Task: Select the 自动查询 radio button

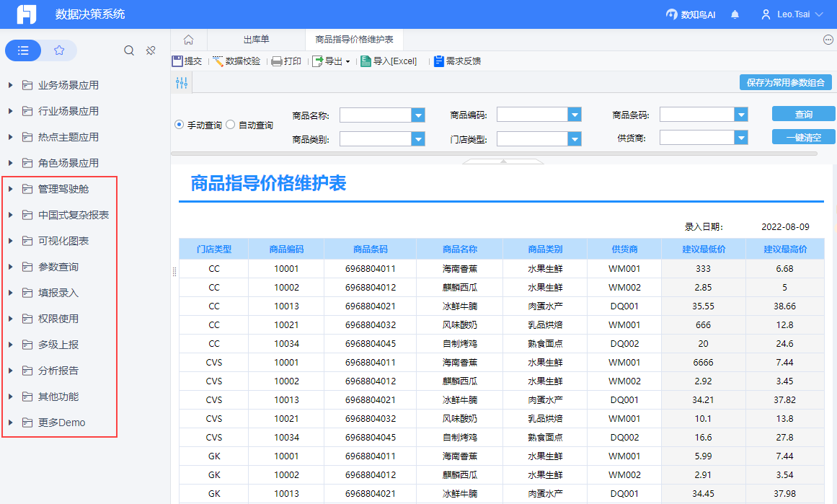Action: coord(231,125)
